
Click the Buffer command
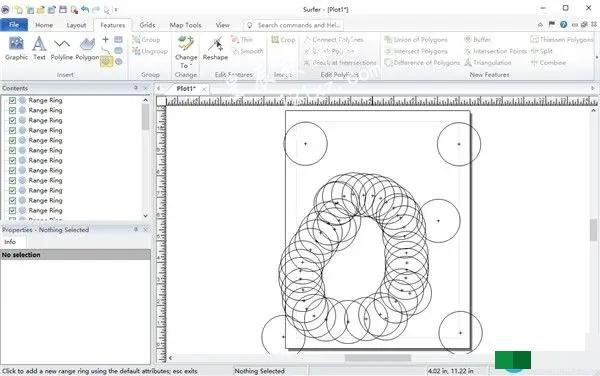coord(478,39)
